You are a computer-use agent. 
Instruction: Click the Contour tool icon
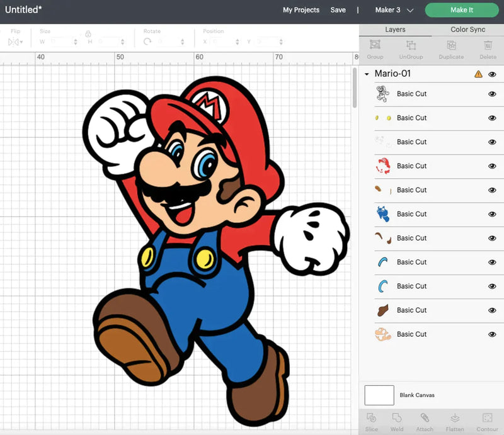487,417
